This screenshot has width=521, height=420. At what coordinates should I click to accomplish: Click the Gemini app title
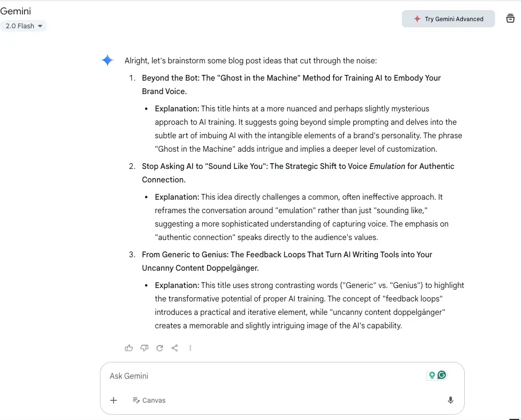16,11
